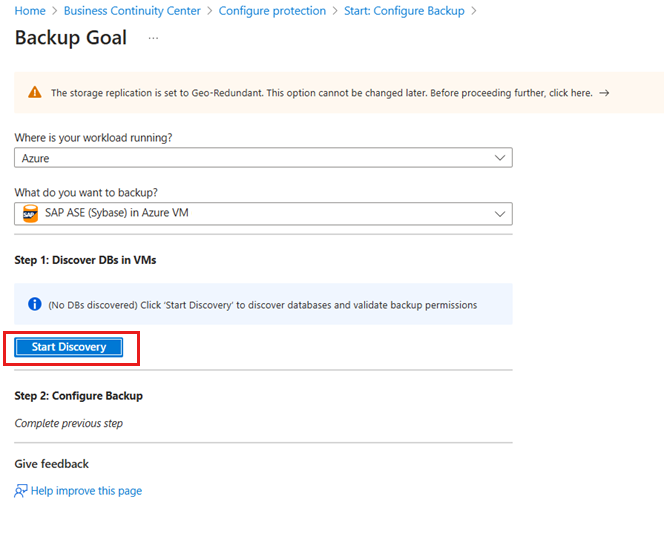This screenshot has height=548, width=664.
Task: Click the arrow icon after 'click here'
Action: (x=604, y=93)
